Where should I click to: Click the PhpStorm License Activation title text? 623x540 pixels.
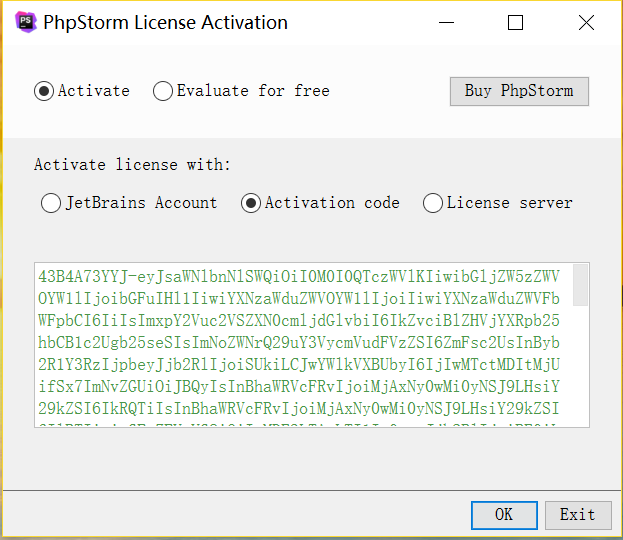click(x=165, y=23)
